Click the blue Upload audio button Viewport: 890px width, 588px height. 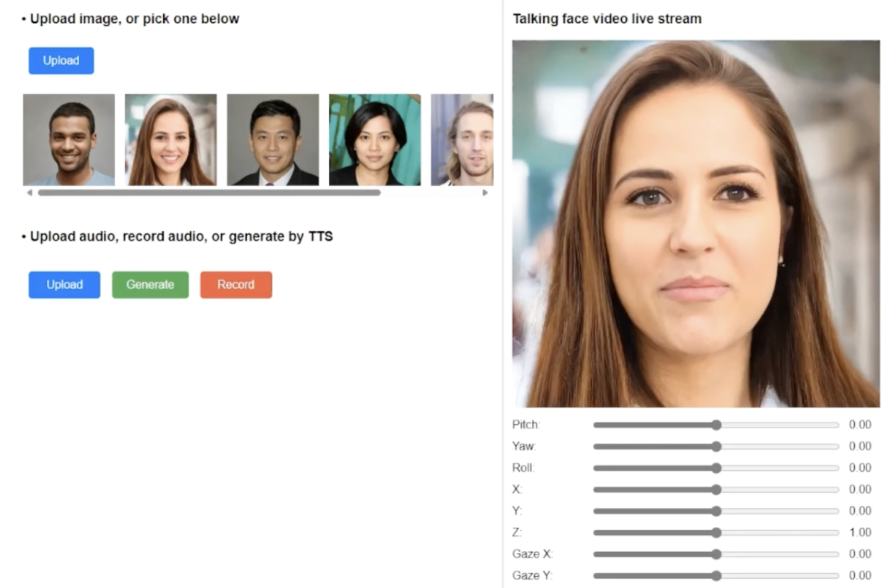tap(64, 285)
